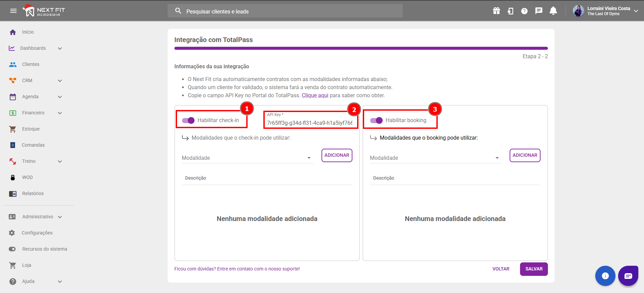Open Comandas in the sidebar

[x=33, y=145]
